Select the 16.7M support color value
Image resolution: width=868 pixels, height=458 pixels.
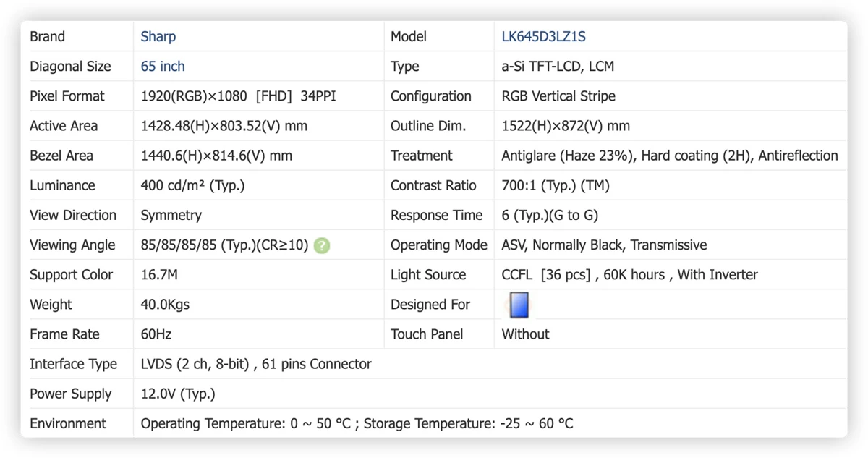coord(159,275)
